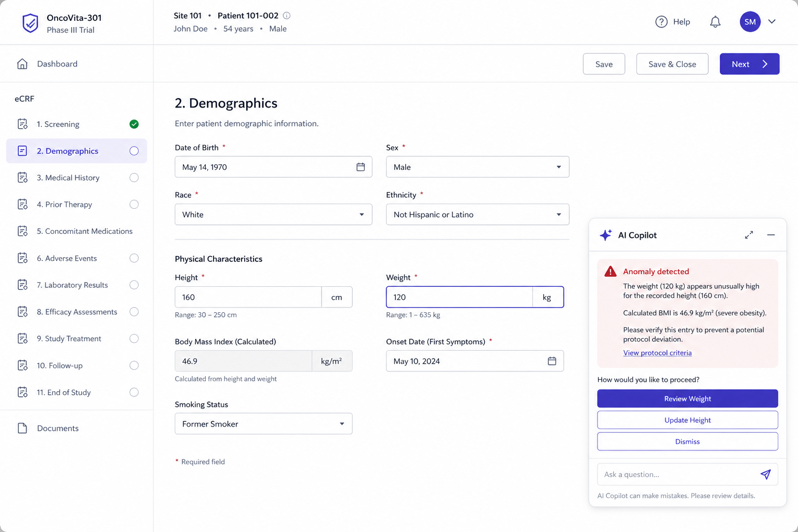Dismiss the anomaly alert
Viewport: 798px width, 532px height.
[687, 442]
